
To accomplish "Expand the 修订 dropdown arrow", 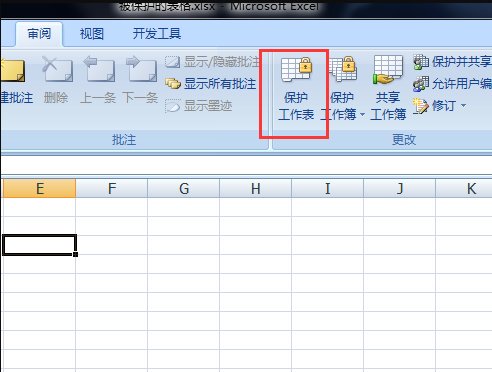I will [464, 106].
